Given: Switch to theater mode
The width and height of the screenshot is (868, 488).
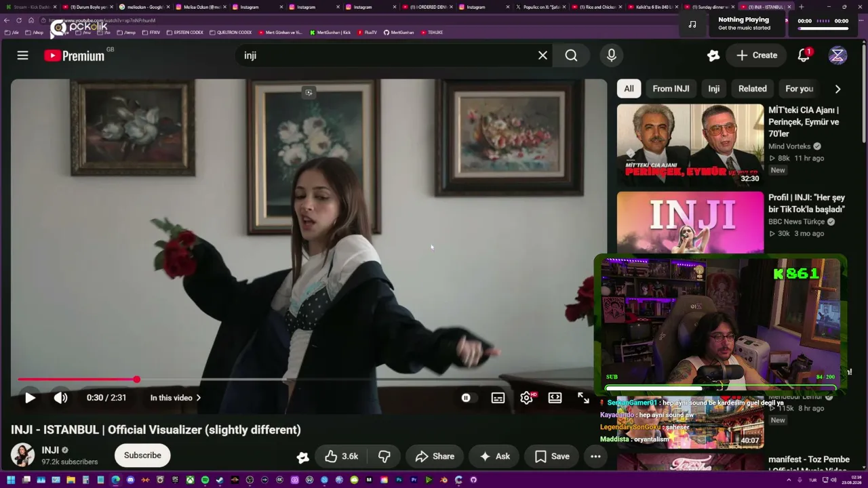Looking at the screenshot, I should pyautogui.click(x=555, y=398).
